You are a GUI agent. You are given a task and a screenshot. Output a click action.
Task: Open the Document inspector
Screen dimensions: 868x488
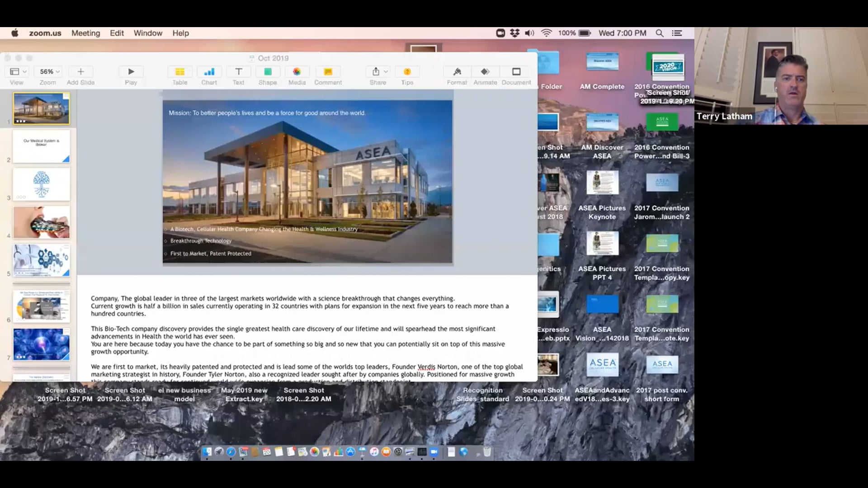tap(516, 72)
